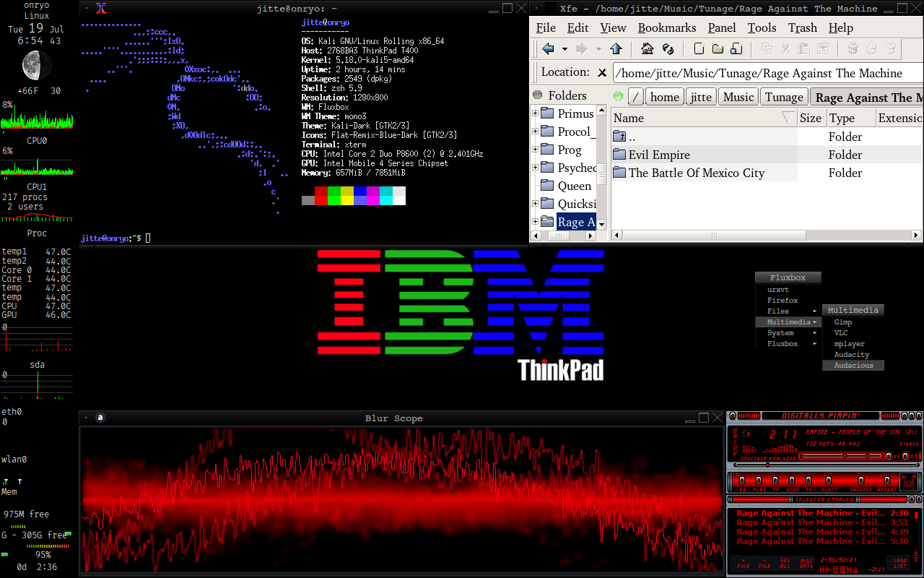Click SEL ALL in the playlist
924x578 pixels.
pos(785,564)
